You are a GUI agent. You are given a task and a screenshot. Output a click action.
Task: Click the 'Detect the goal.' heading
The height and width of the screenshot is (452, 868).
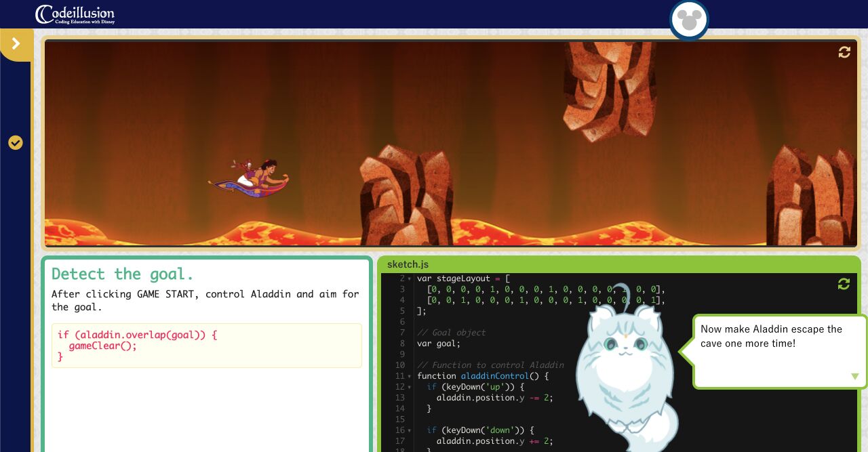pyautogui.click(x=123, y=274)
